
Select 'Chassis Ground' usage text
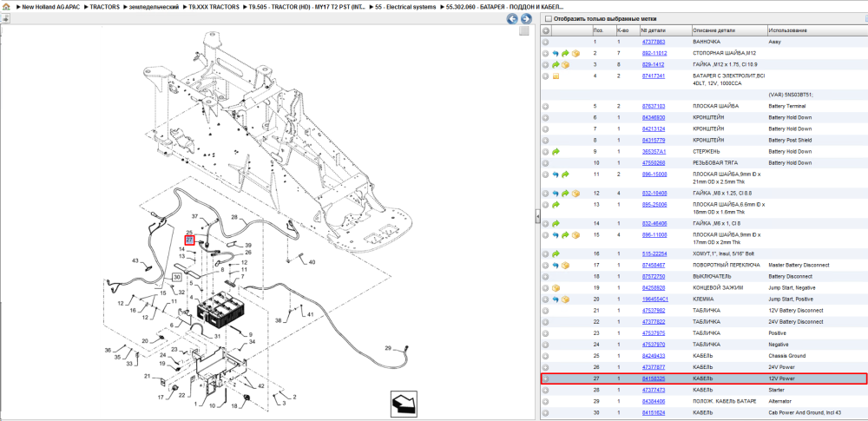coord(786,356)
